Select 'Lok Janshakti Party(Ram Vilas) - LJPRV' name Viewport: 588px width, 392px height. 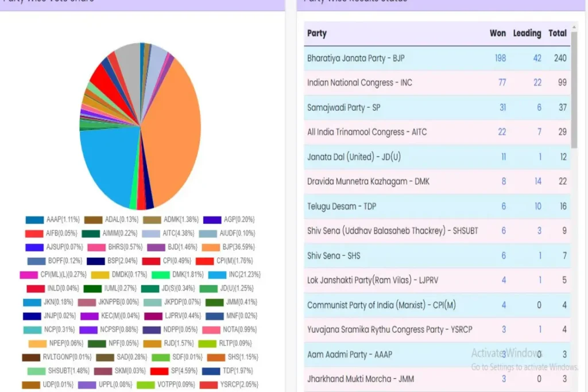tap(372, 280)
